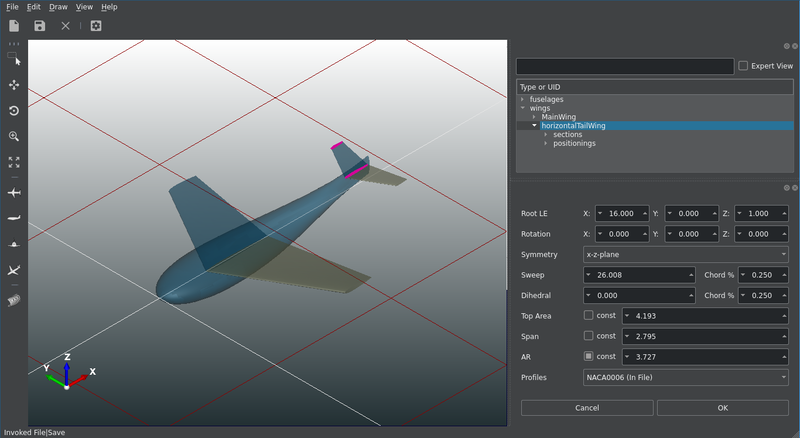Switch to aircraft top view icon
800x438 pixels.
14,192
